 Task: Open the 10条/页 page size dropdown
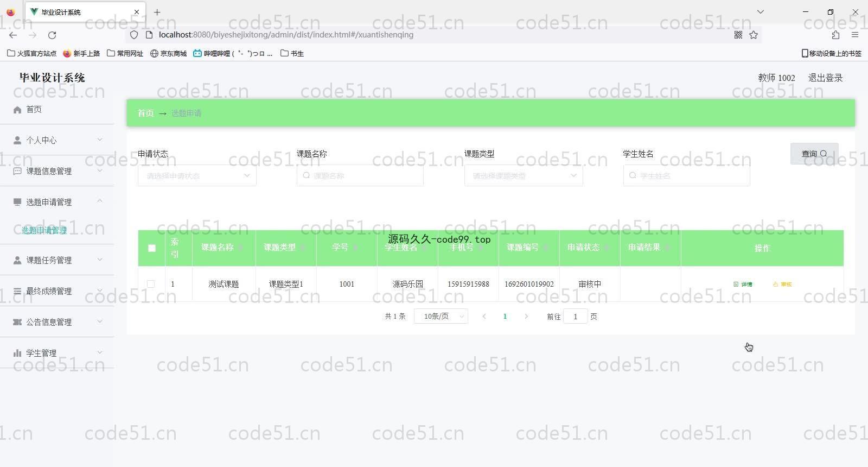point(441,316)
